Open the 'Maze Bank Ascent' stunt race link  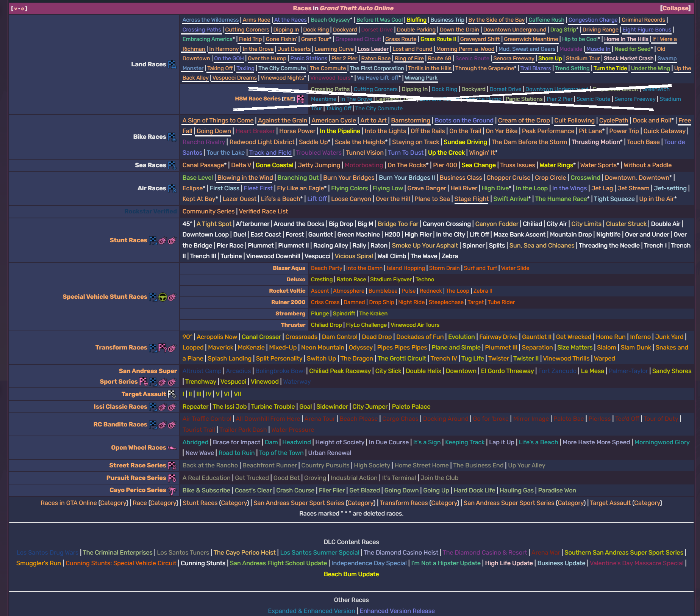(x=519, y=235)
